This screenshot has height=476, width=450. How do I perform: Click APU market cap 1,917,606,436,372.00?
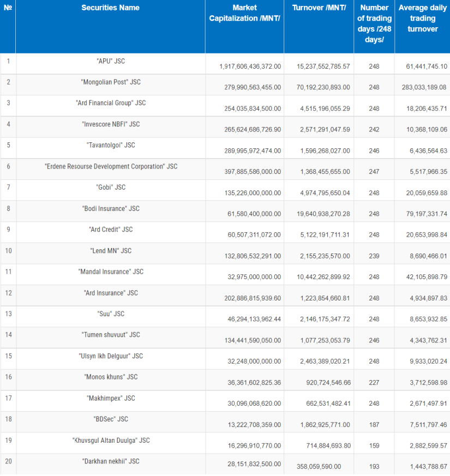250,66
